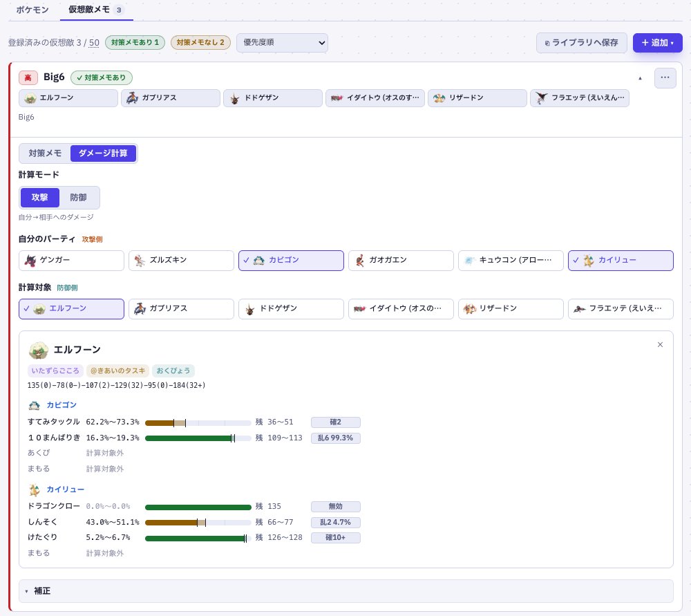
Task: Click the 確10+ result badge
Action: (x=335, y=538)
